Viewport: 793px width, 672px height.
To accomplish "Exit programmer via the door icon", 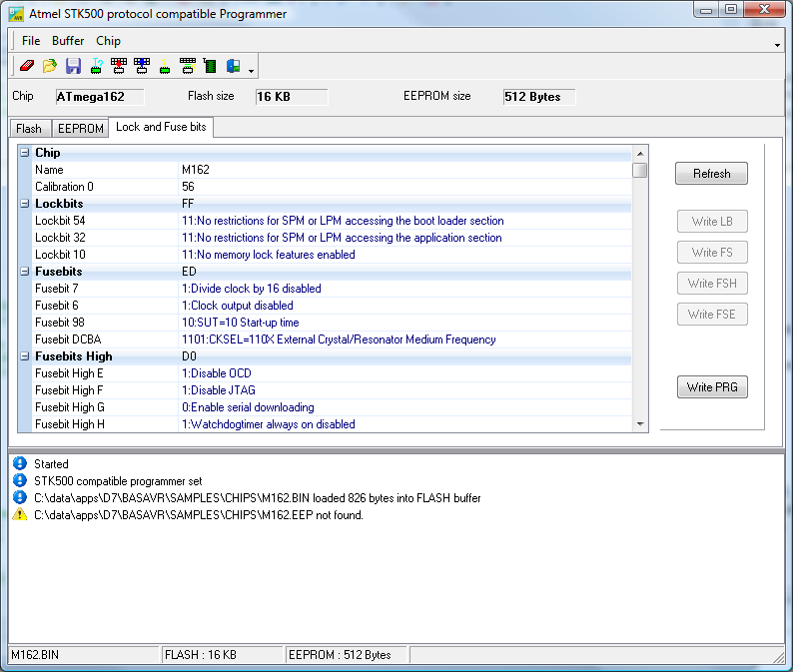I will pos(233,66).
